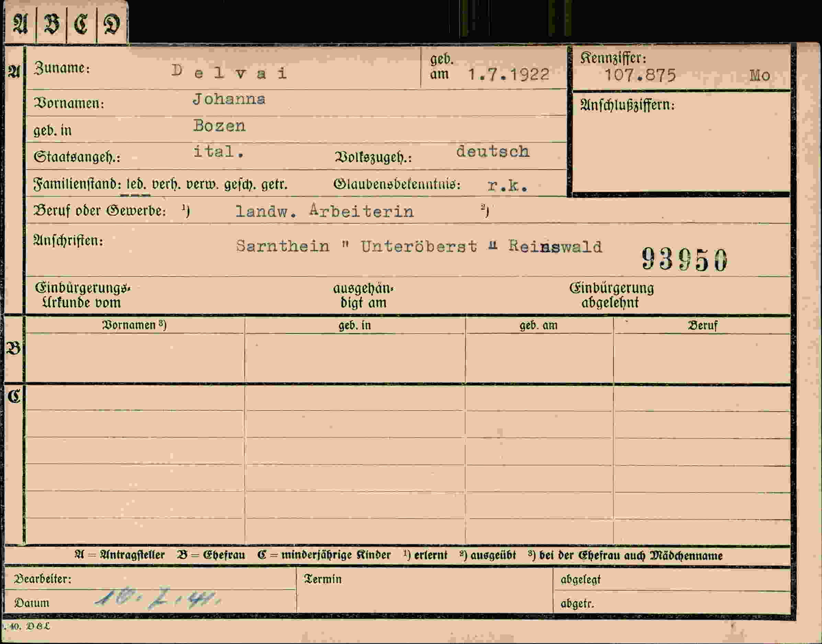The height and width of the screenshot is (644, 822).
Task: Click nationality value 'ital.'
Action: [x=218, y=152]
